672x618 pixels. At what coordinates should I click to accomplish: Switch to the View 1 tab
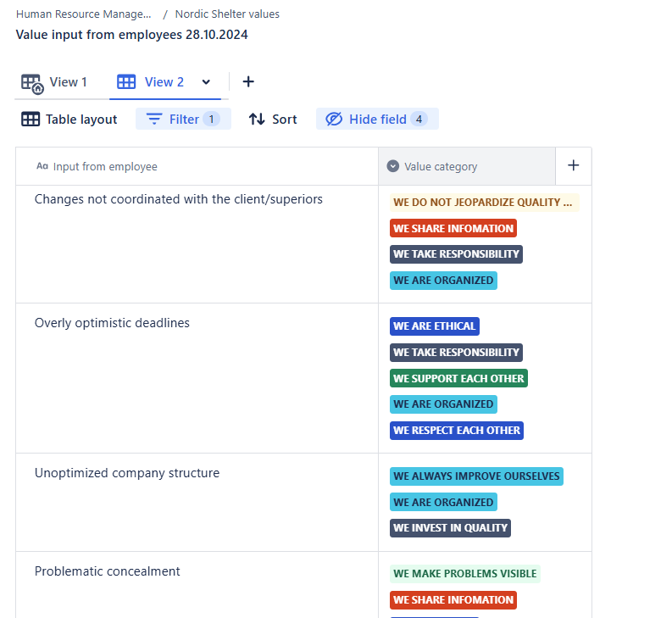coord(54,82)
